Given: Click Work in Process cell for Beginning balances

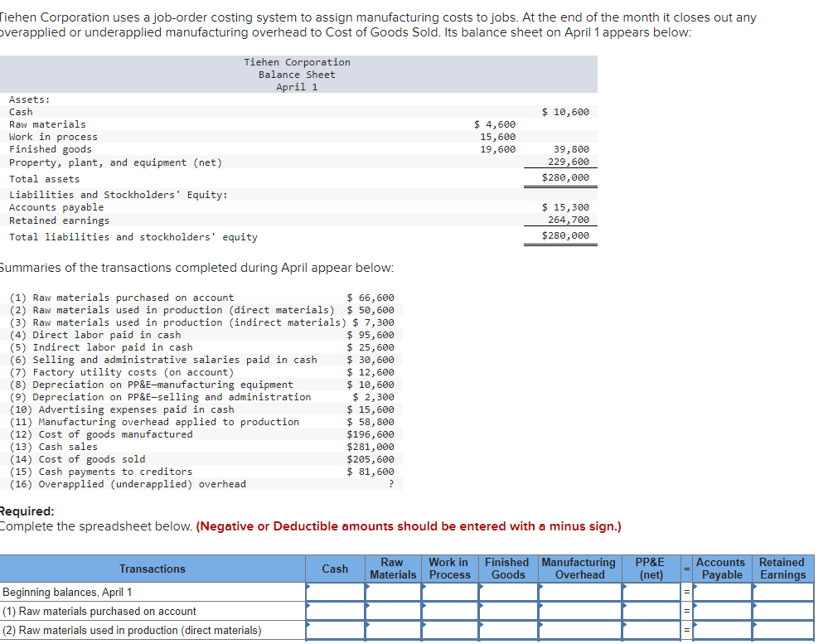Looking at the screenshot, I should pos(449,592).
